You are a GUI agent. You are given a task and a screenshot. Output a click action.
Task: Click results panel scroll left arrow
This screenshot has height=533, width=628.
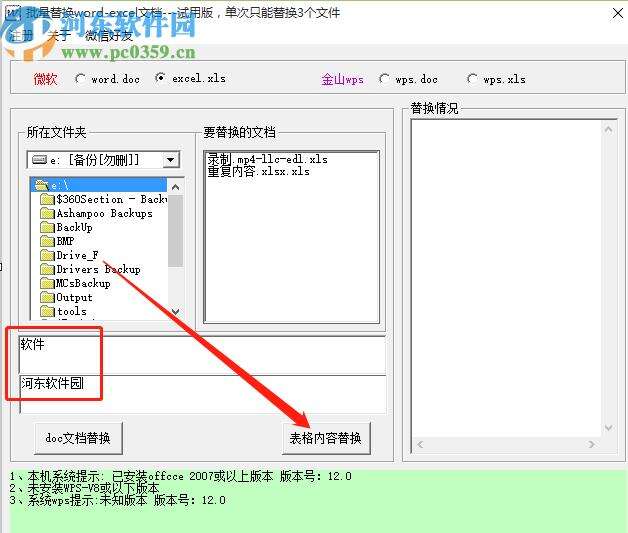pos(420,445)
